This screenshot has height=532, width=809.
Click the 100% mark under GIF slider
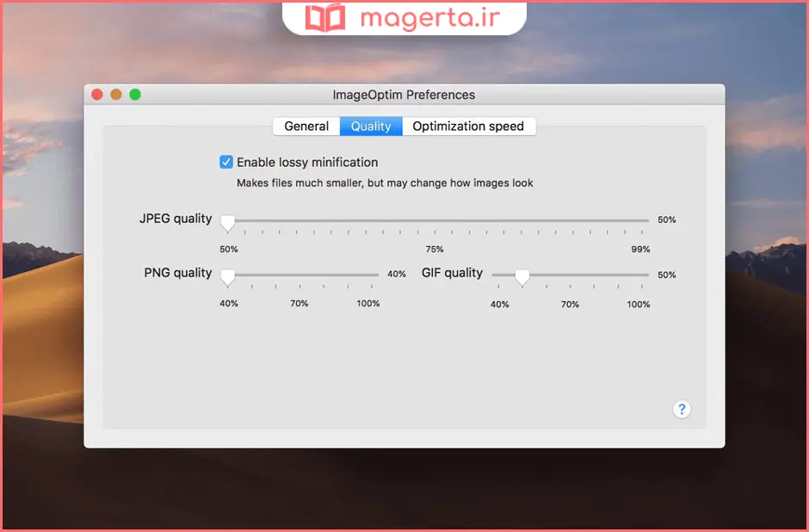[639, 305]
